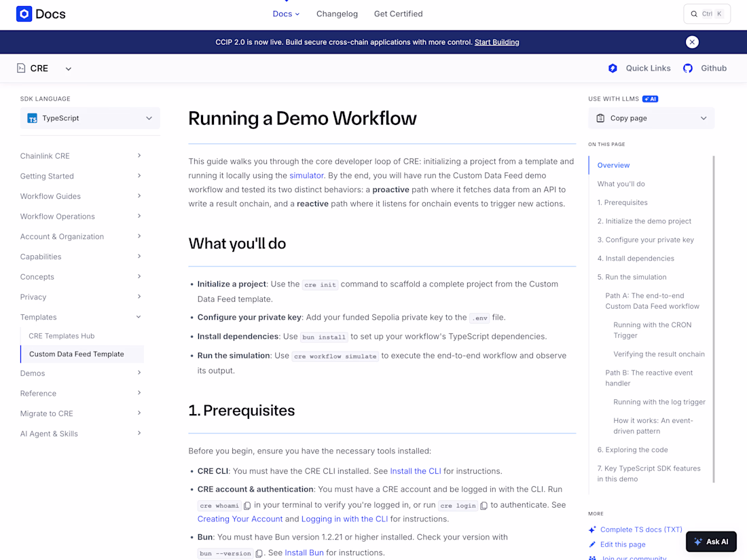
Task: Open the SDK Language TypeScript dropdown
Action: click(90, 118)
